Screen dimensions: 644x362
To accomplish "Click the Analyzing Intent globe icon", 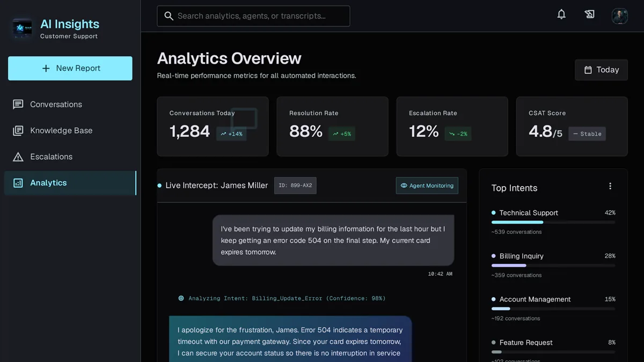I will 181,298.
